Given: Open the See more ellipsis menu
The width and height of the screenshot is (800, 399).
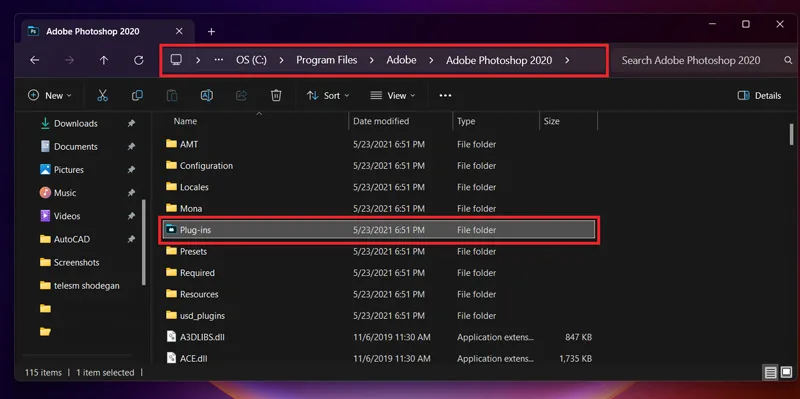Looking at the screenshot, I should (445, 95).
